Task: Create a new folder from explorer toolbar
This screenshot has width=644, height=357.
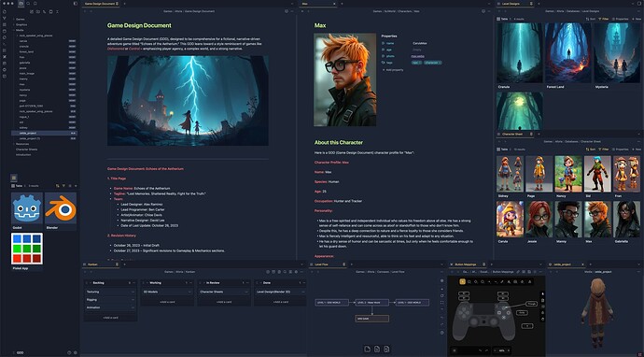Action: coord(37,11)
